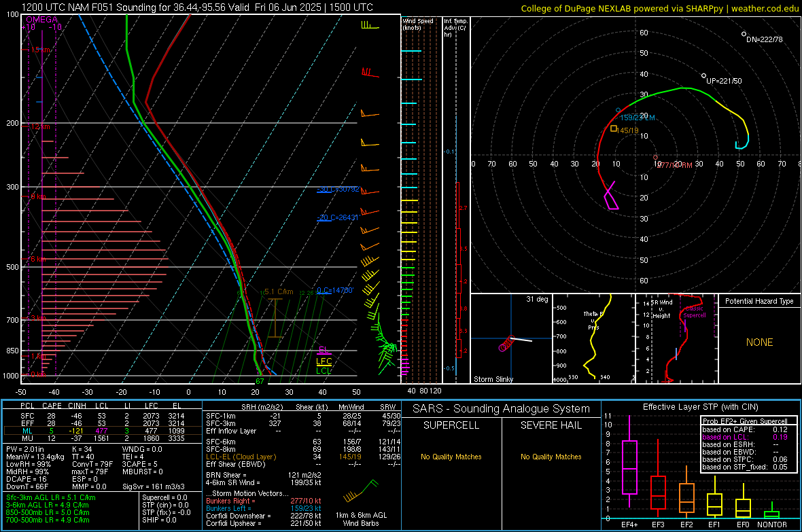Click the yellow LFC level marker
The image size is (802, 532).
tap(324, 361)
